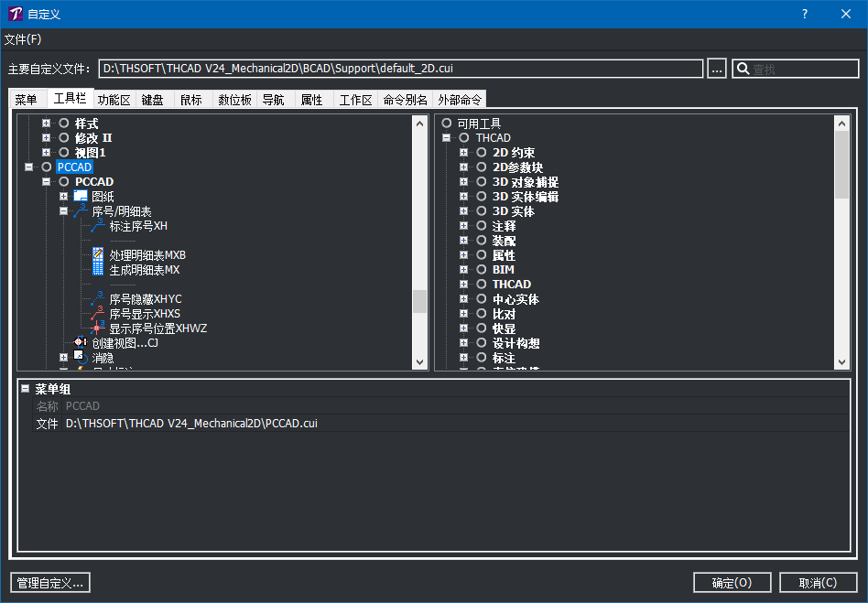Select the 显示序号位置XHWZ icon
This screenshot has height=603, width=868.
[x=98, y=328]
